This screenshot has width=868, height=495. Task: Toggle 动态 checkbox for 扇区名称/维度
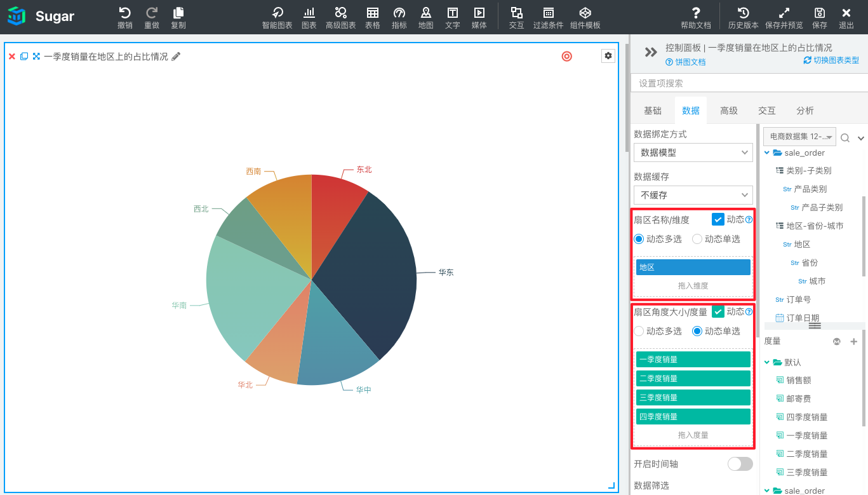tap(718, 219)
